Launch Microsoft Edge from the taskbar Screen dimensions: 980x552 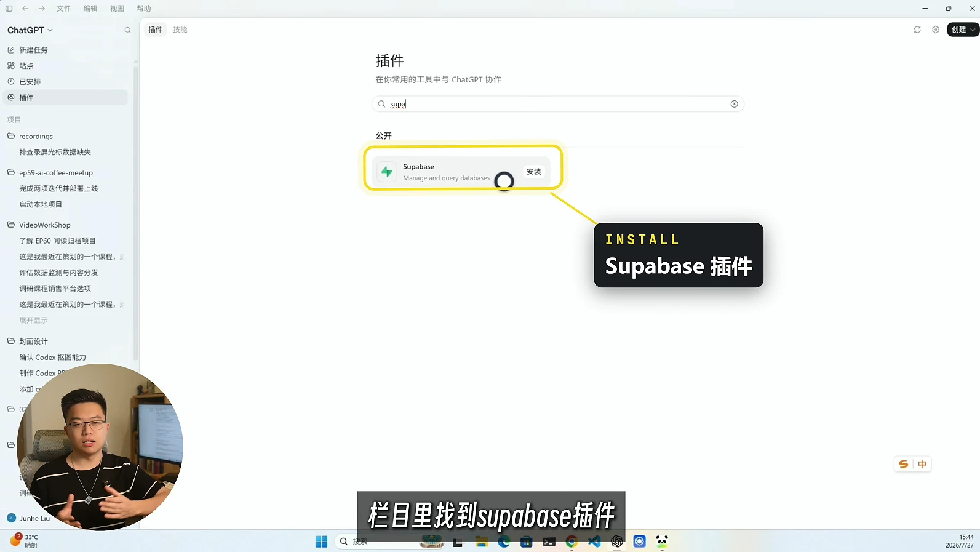click(x=504, y=542)
